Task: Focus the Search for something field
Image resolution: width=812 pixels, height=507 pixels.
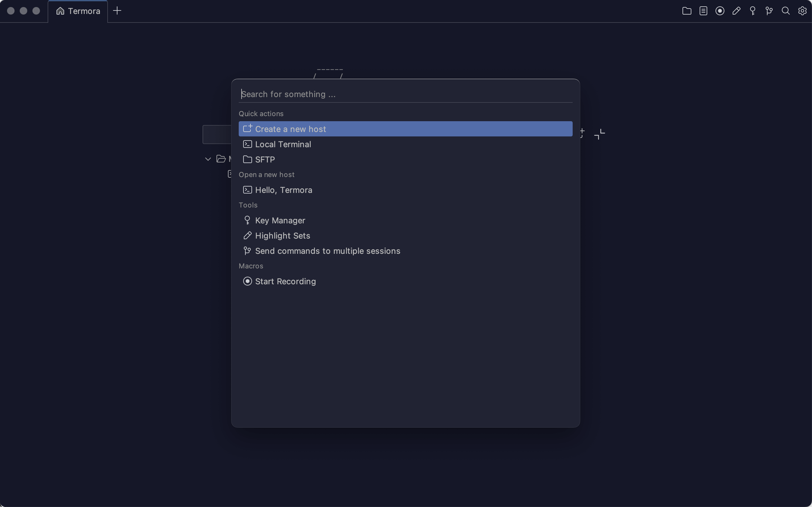Action: click(x=405, y=94)
